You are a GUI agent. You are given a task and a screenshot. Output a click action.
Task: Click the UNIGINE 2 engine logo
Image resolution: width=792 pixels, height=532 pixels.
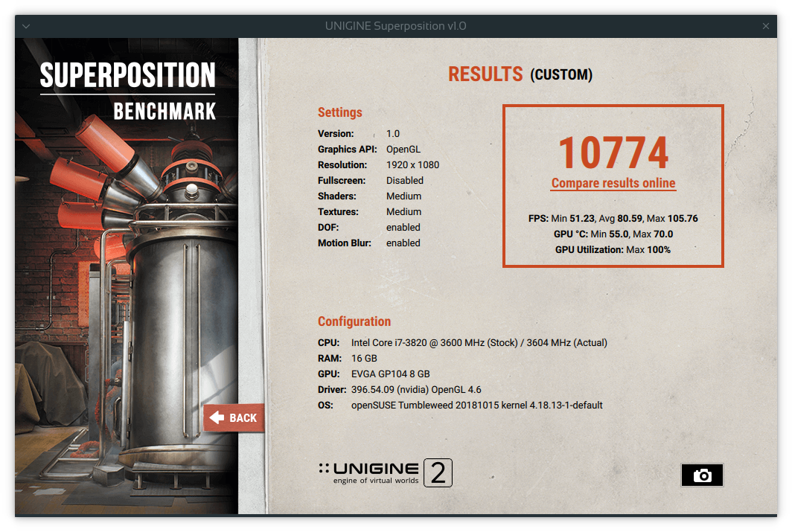pos(378,473)
